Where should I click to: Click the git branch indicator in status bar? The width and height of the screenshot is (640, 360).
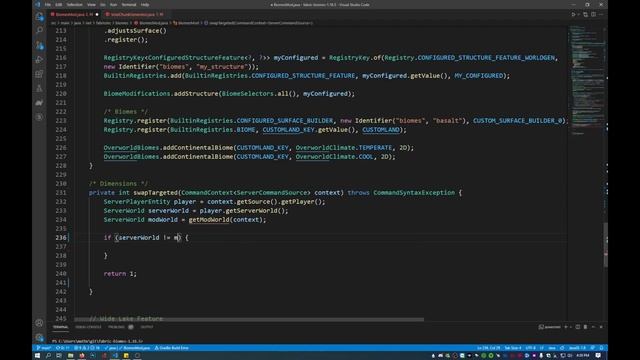(43, 348)
